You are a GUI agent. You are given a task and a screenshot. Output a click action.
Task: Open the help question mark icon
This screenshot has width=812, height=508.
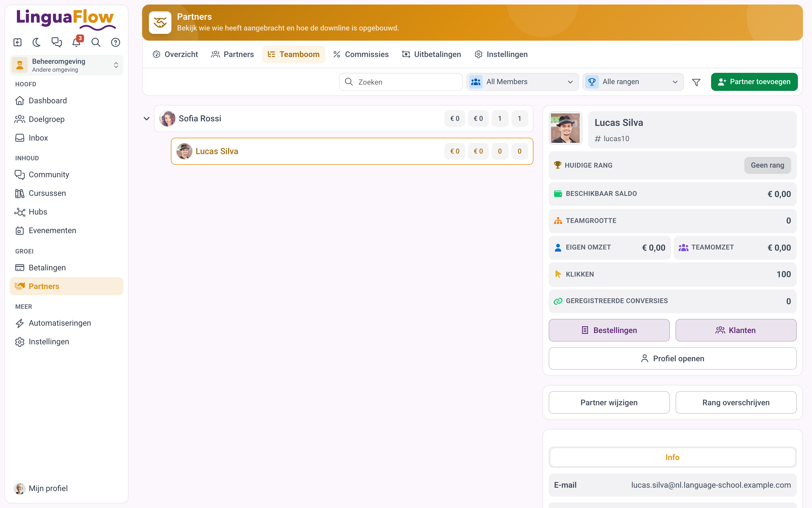[x=115, y=42]
